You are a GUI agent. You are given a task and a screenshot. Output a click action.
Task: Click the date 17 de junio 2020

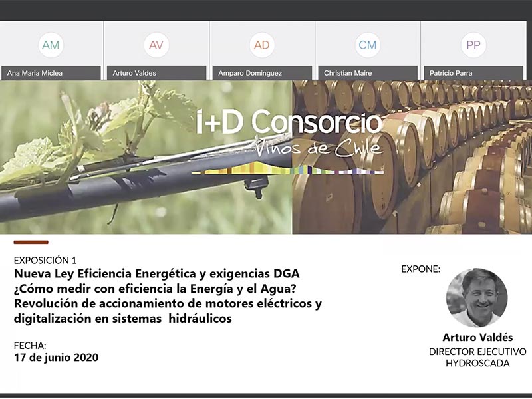pos(56,358)
